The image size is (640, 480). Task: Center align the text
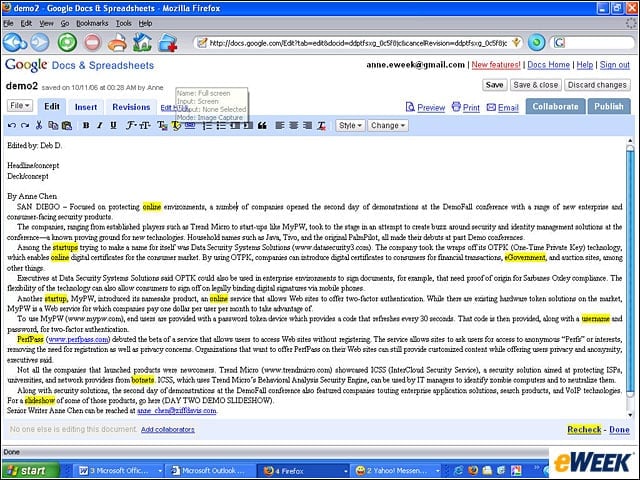coord(293,126)
